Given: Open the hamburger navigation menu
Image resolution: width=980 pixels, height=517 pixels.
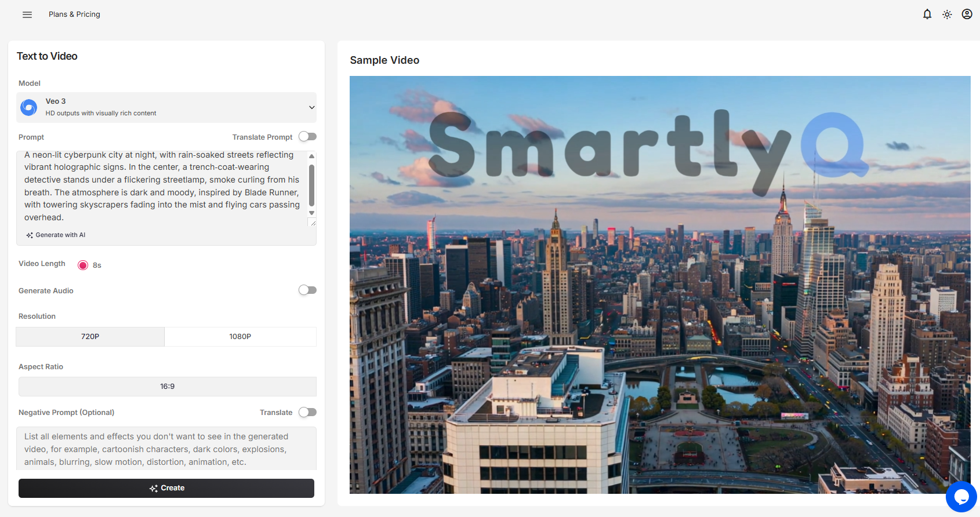Looking at the screenshot, I should pyautogui.click(x=27, y=14).
